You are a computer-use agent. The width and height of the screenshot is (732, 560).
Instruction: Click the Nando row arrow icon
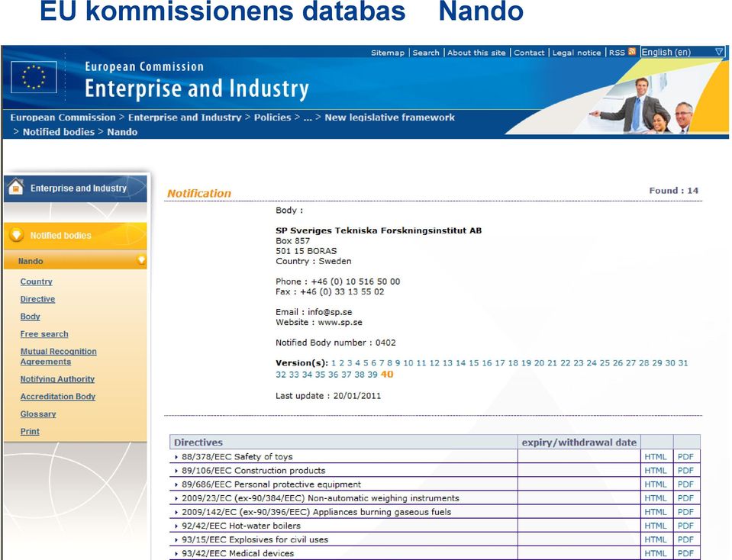(x=141, y=260)
